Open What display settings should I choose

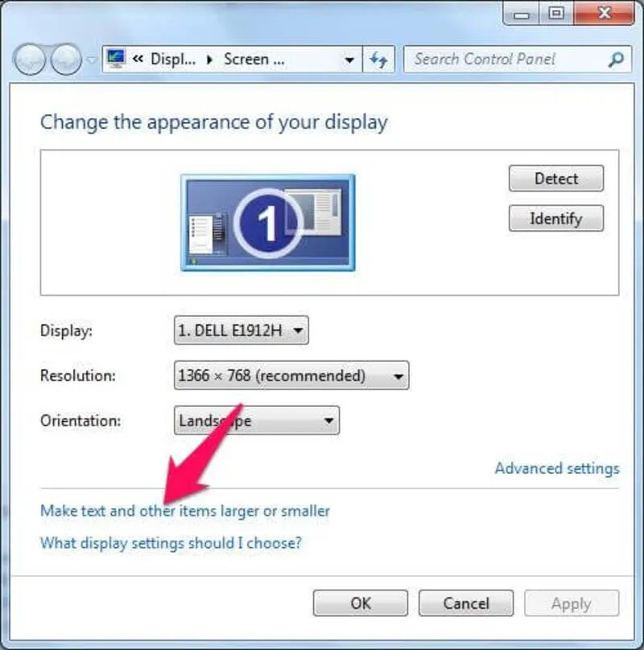pyautogui.click(x=171, y=543)
